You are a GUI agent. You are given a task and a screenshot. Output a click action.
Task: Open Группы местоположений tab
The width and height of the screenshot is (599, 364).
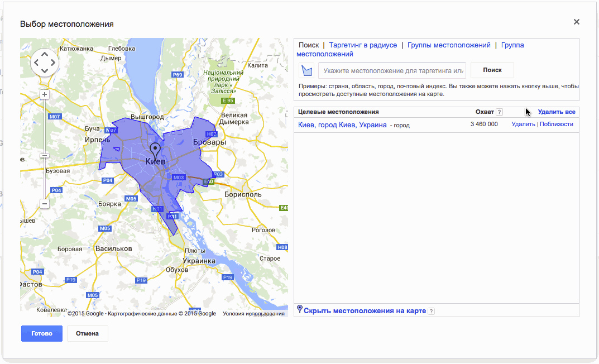point(449,45)
